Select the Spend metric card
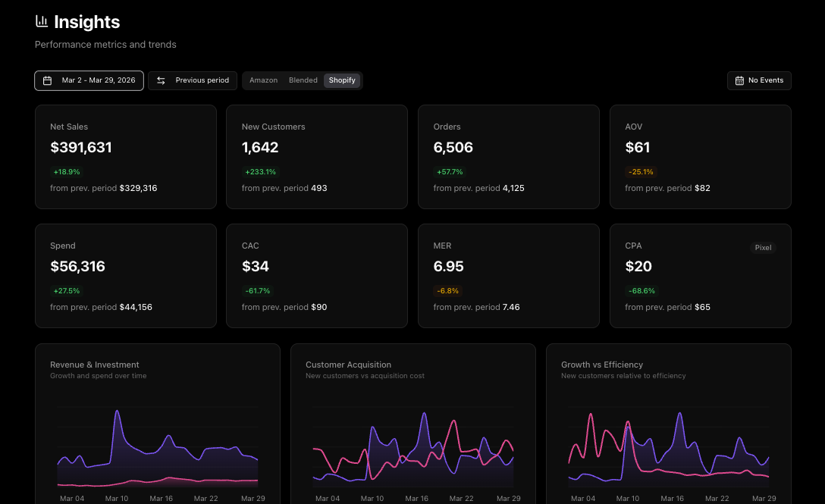Viewport: 825px width, 504px height. [x=125, y=275]
